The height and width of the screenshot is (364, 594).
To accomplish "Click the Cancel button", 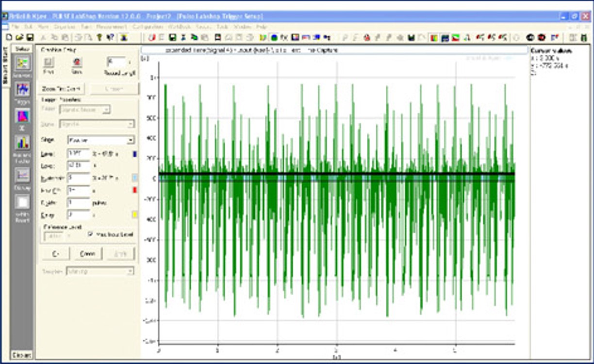I will coord(88,254).
